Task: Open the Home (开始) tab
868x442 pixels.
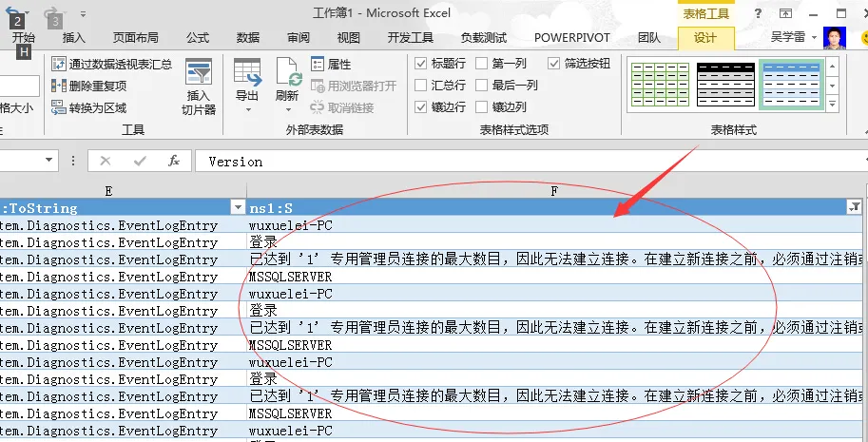Action: (x=23, y=38)
